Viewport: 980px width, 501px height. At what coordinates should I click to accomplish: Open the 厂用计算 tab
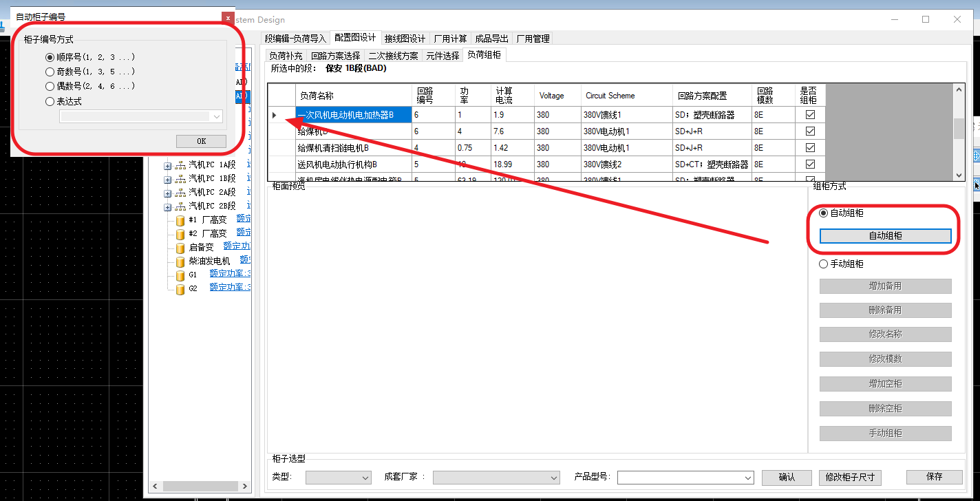(x=451, y=39)
